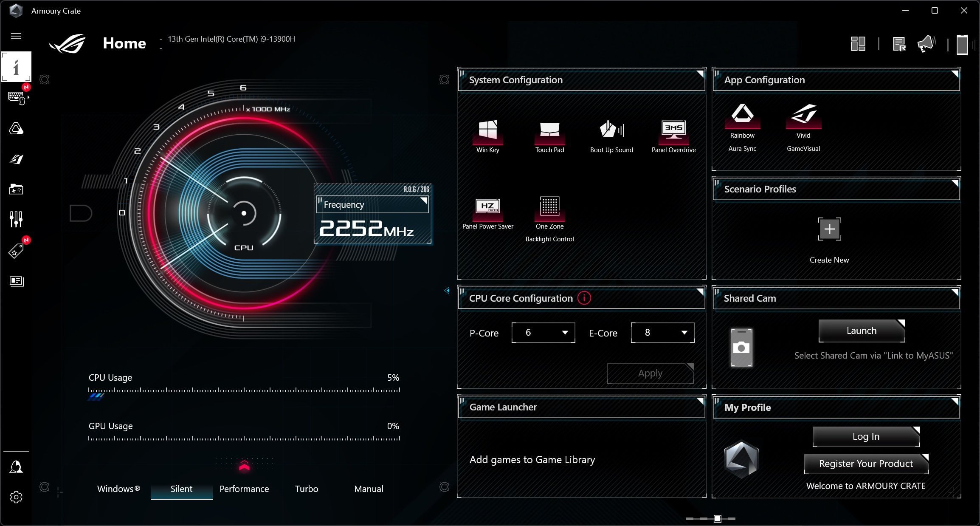Open the Device keyboard sidebar icon
Image resolution: width=980 pixels, height=526 pixels.
point(17,98)
